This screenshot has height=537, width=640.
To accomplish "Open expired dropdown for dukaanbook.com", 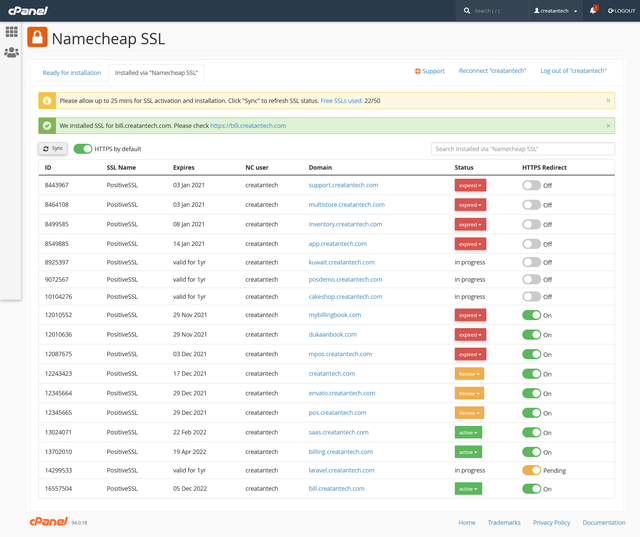I will pyautogui.click(x=470, y=335).
